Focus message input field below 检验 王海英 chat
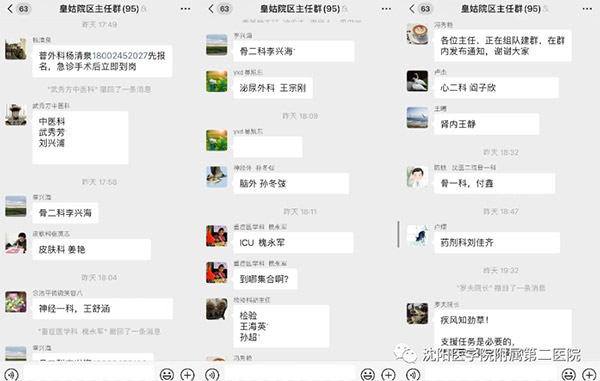Screen dimensions: 600x381 tap(290, 373)
